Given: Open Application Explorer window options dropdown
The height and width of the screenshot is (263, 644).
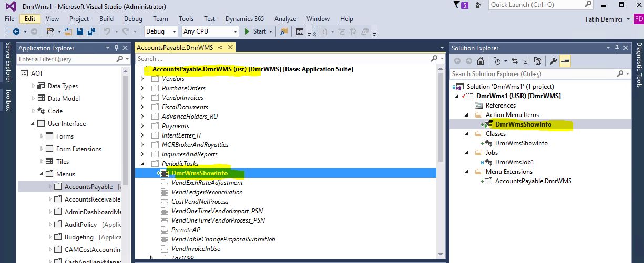Looking at the screenshot, I should point(107,48).
